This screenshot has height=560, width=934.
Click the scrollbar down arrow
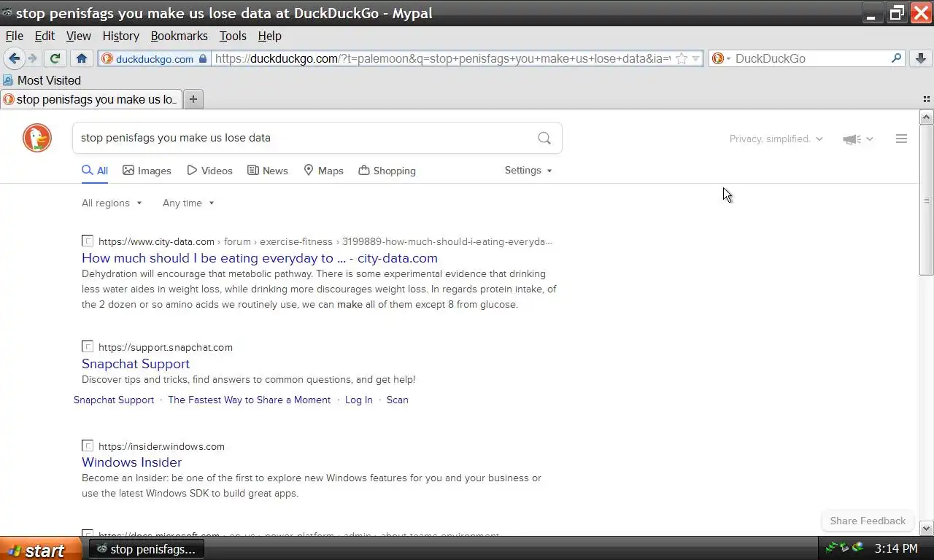(927, 529)
